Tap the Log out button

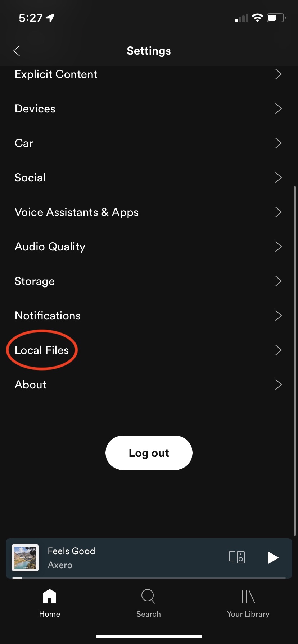click(149, 453)
